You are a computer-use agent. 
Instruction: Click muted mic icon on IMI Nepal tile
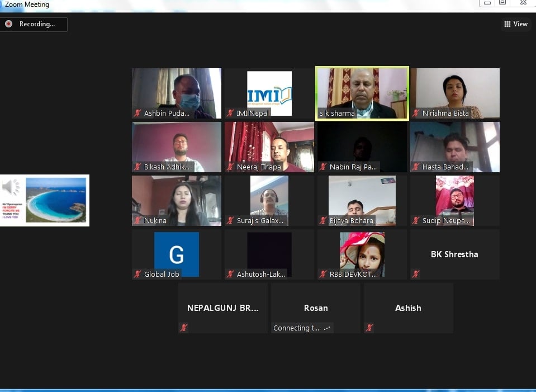(x=230, y=114)
